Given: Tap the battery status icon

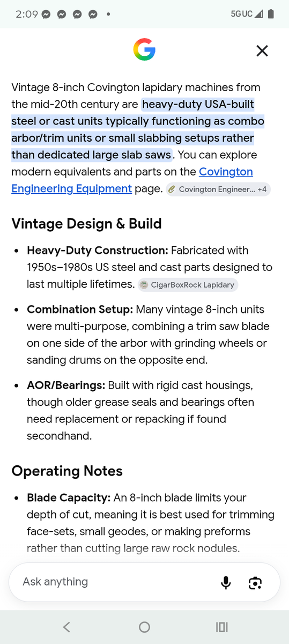Looking at the screenshot, I should pos(270,14).
